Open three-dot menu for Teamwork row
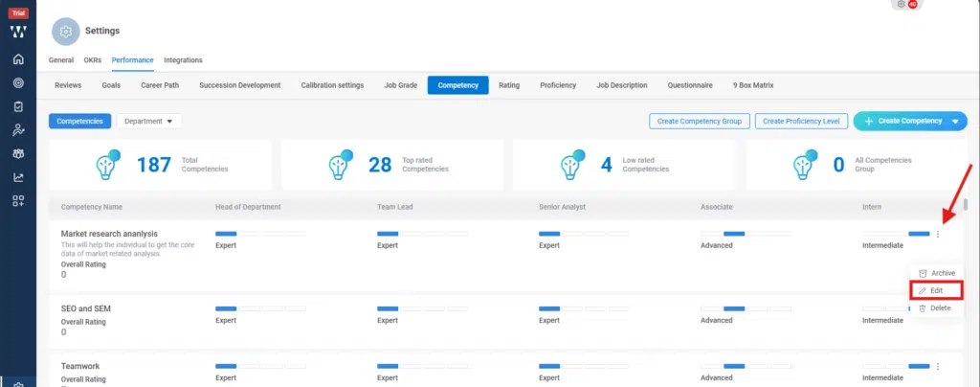The image size is (980, 387). pos(938,366)
